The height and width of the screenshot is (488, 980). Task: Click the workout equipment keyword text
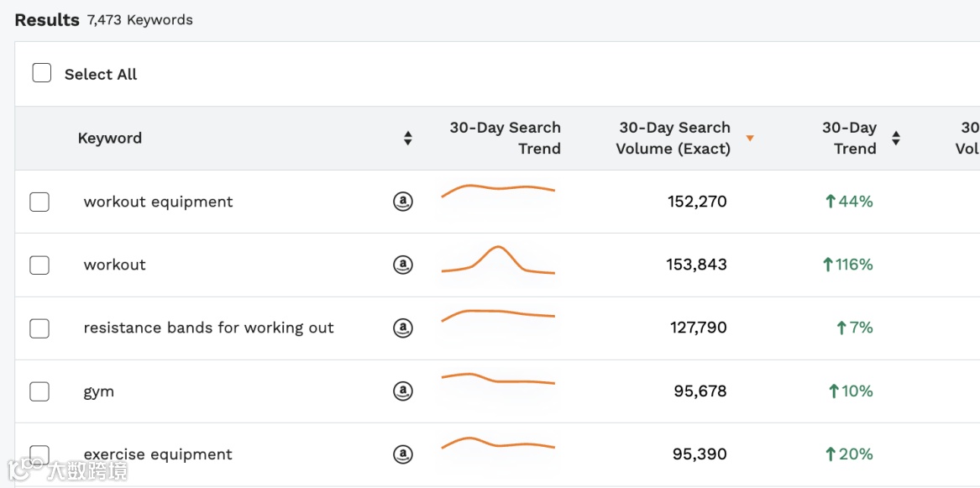(158, 202)
